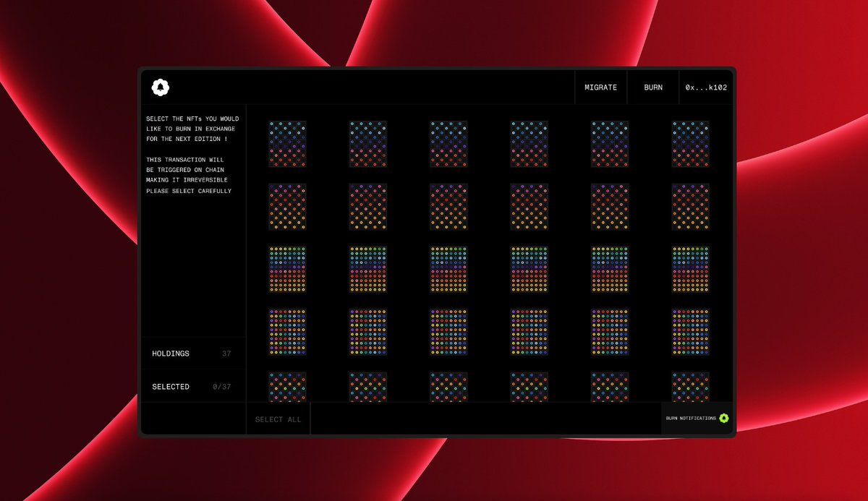868x501 pixels.
Task: Select the third NFT in the fourth row
Action: point(448,333)
